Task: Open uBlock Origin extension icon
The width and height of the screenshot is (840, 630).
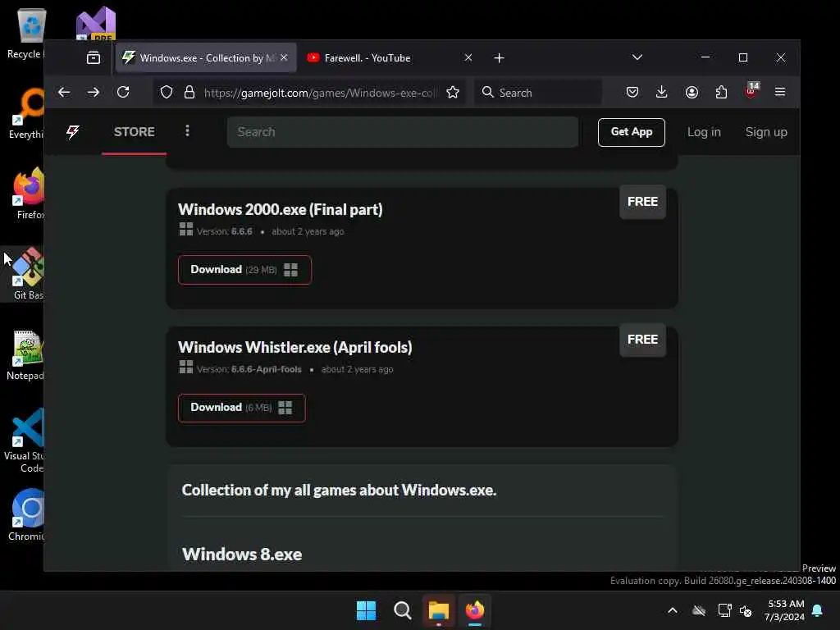Action: (751, 91)
